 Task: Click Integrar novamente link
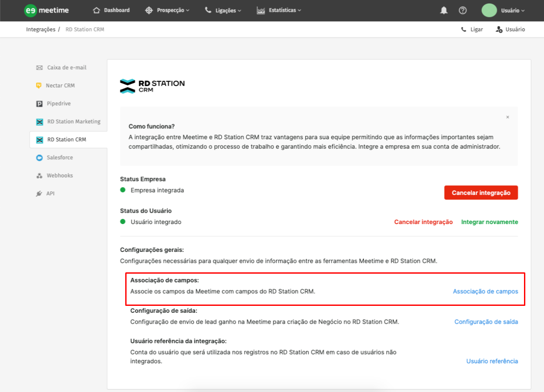490,222
